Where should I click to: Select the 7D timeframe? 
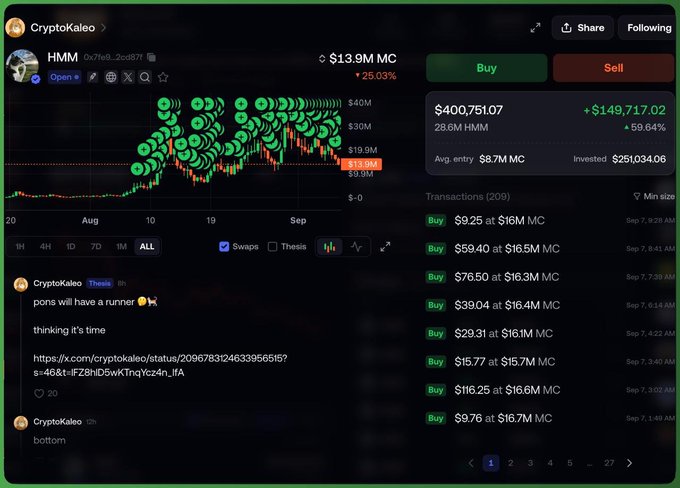coord(96,247)
